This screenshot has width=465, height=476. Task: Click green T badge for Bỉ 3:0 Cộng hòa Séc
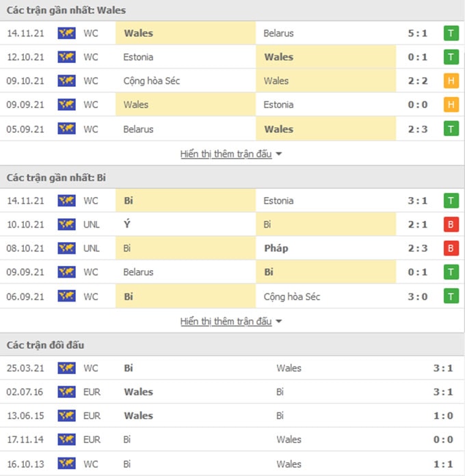(x=451, y=296)
